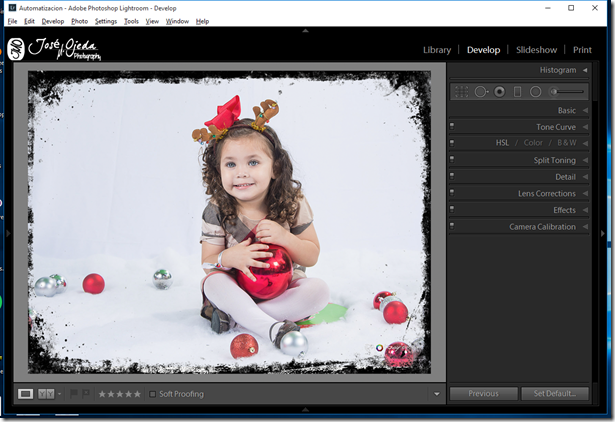615x422 pixels.
Task: Click the José Ojeda identity plate logo
Action: click(x=54, y=49)
